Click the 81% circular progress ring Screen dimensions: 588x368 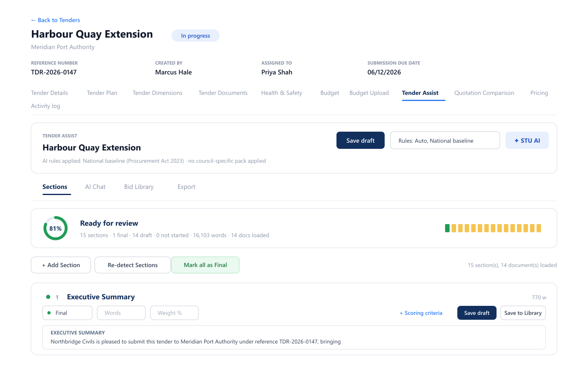[x=56, y=228]
